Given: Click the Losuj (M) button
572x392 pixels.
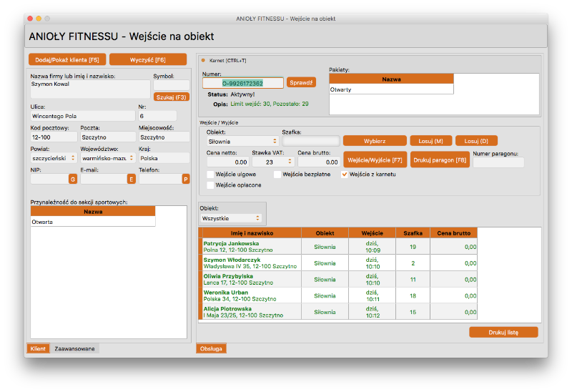Looking at the screenshot, I should pyautogui.click(x=431, y=141).
